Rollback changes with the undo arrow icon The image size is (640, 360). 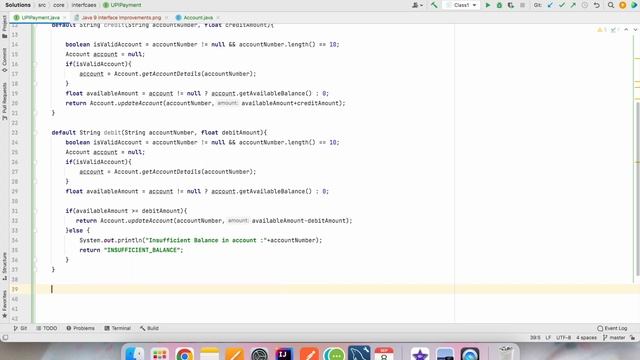596,5
